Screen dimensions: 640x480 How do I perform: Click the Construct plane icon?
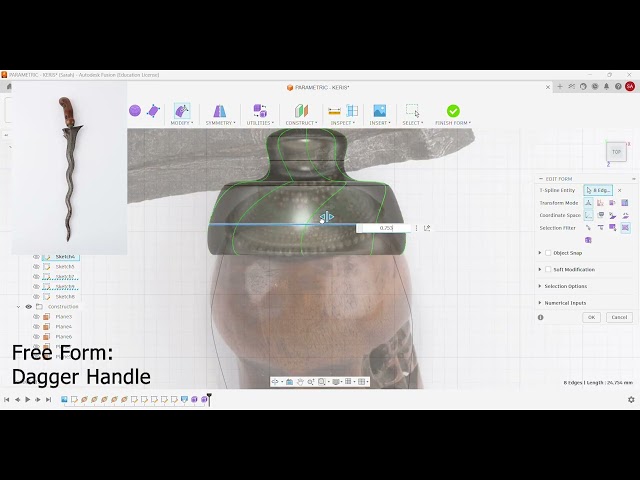click(301, 111)
